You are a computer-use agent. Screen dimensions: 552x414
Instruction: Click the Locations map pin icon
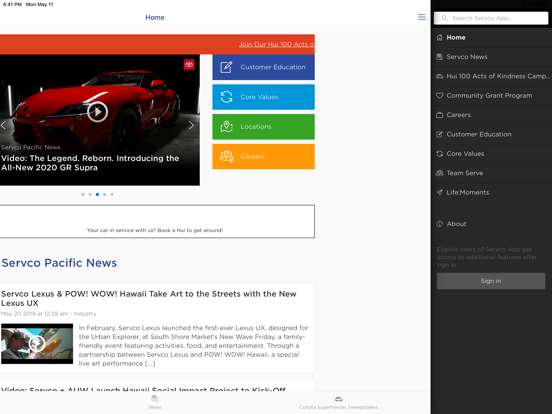226,127
